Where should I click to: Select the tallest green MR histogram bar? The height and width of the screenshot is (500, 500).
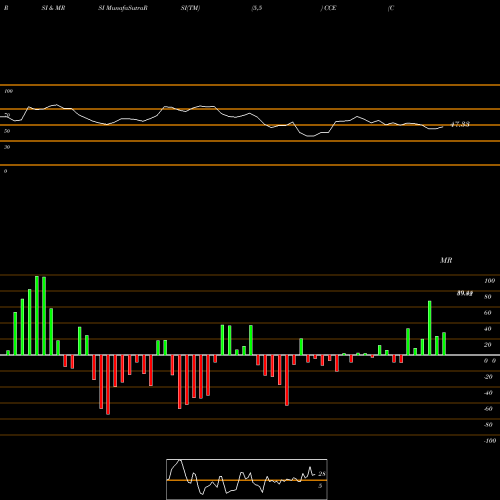[37, 315]
